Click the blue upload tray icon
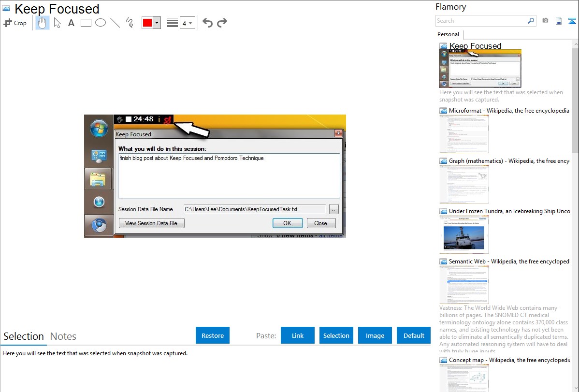Viewport: 579px width, 392px height. tap(572, 21)
